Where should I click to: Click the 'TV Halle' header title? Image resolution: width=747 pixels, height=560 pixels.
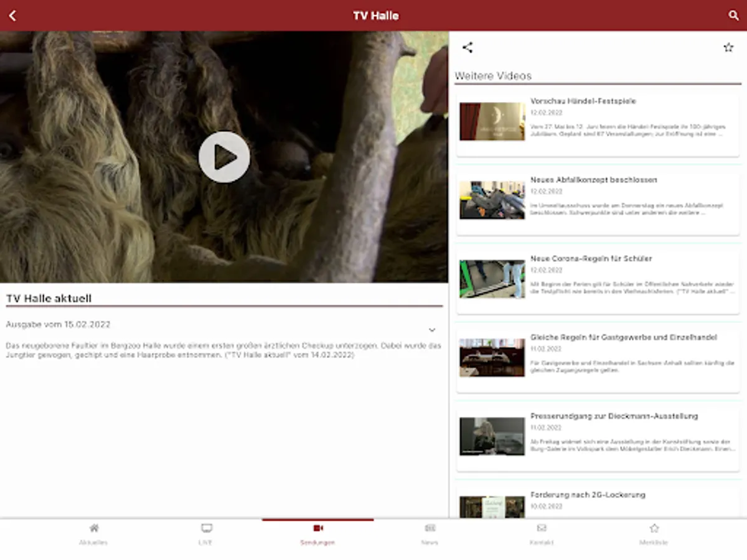pos(376,16)
